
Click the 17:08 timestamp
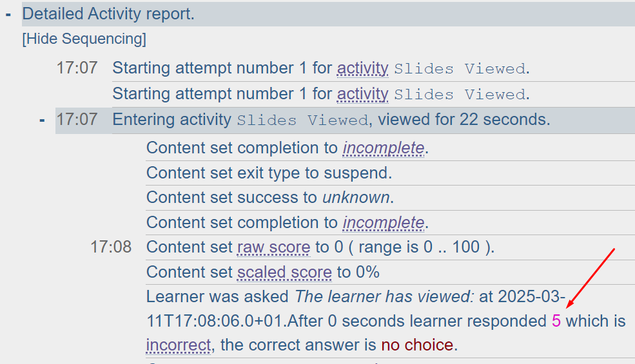(111, 247)
